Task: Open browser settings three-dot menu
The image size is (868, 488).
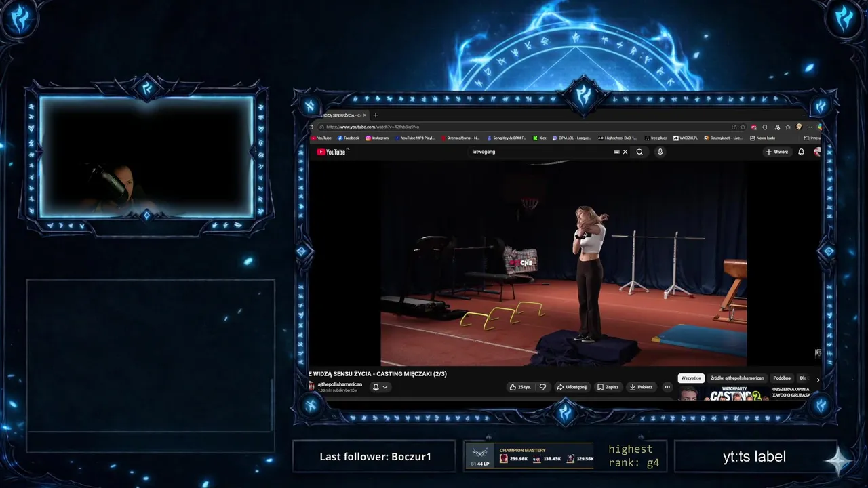Action: (x=809, y=127)
